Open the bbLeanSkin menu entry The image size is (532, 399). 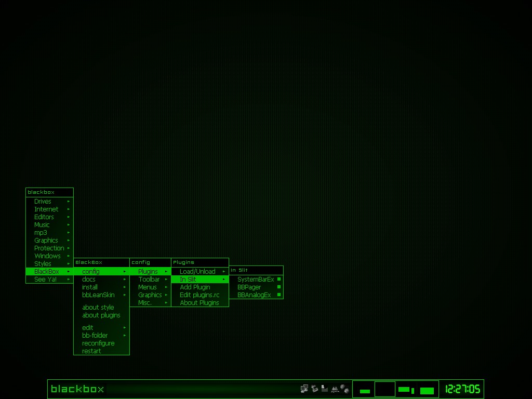tap(101, 295)
